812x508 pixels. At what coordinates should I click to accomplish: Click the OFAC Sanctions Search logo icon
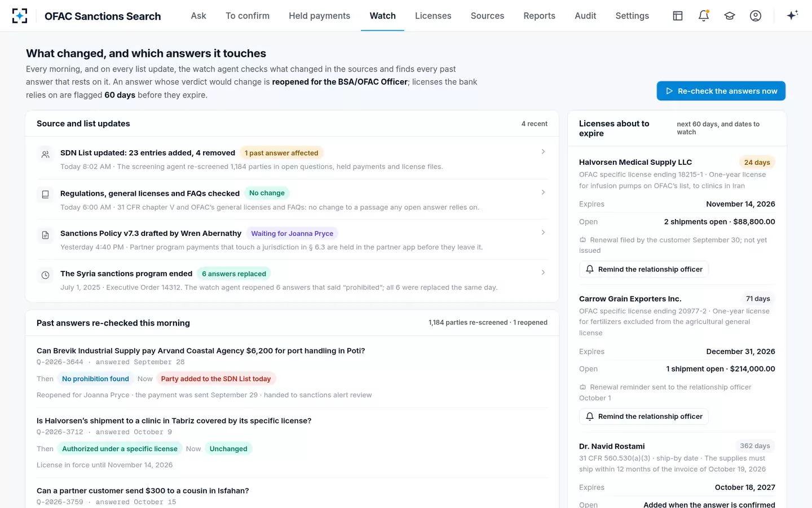[20, 16]
